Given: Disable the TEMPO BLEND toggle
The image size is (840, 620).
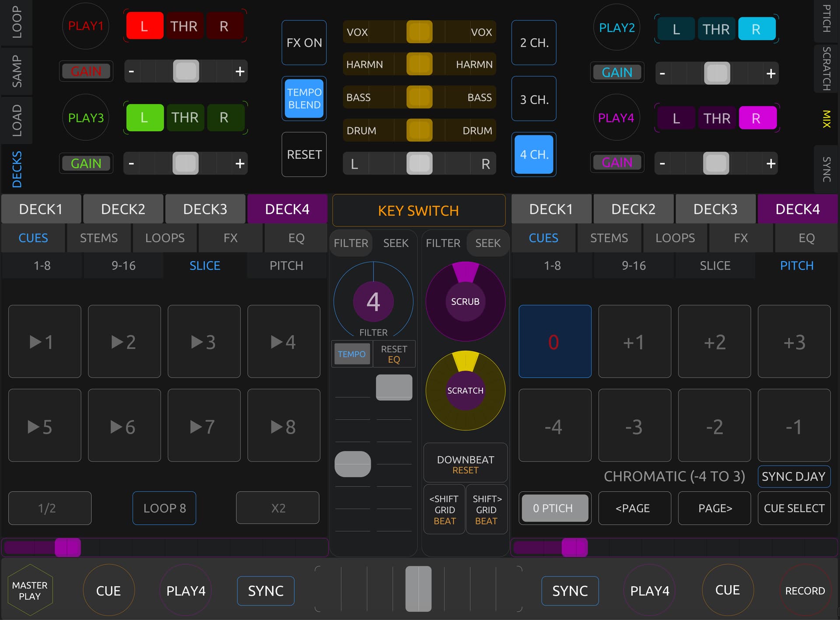Looking at the screenshot, I should pyautogui.click(x=304, y=98).
